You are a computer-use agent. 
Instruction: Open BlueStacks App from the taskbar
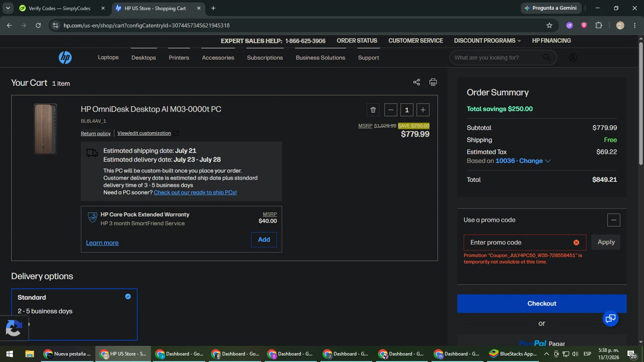click(x=513, y=354)
